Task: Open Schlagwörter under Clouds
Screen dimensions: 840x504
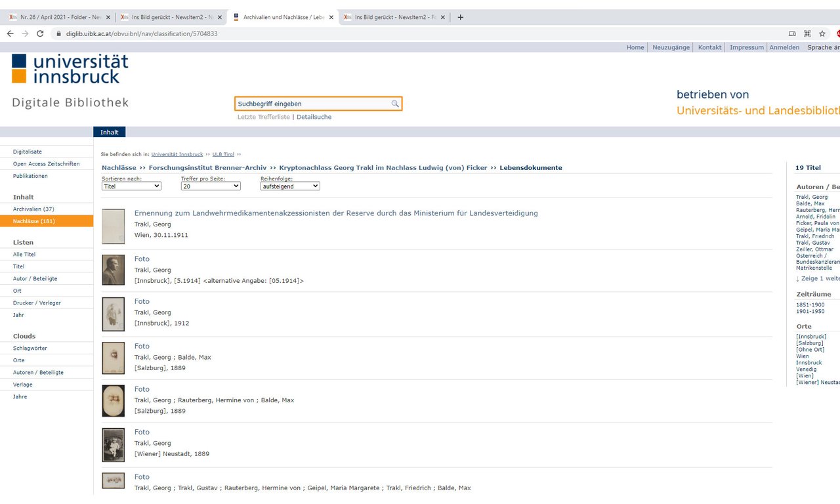Action: click(x=30, y=348)
